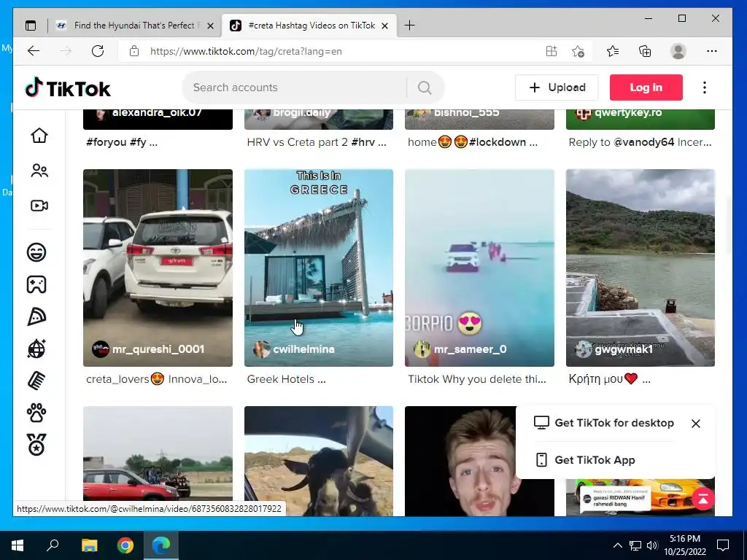Select the Dance globe category icon
Screen dimensions: 747x560
tap(36, 349)
